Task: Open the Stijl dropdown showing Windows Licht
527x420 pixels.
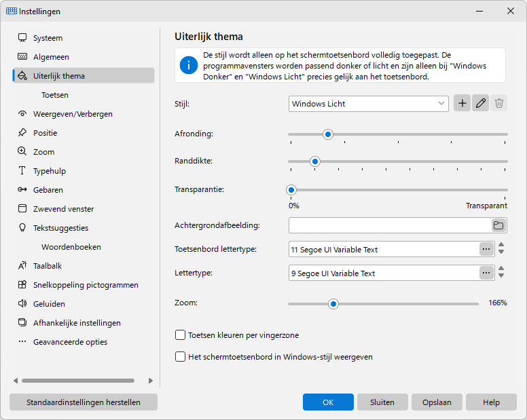Action: pyautogui.click(x=369, y=104)
